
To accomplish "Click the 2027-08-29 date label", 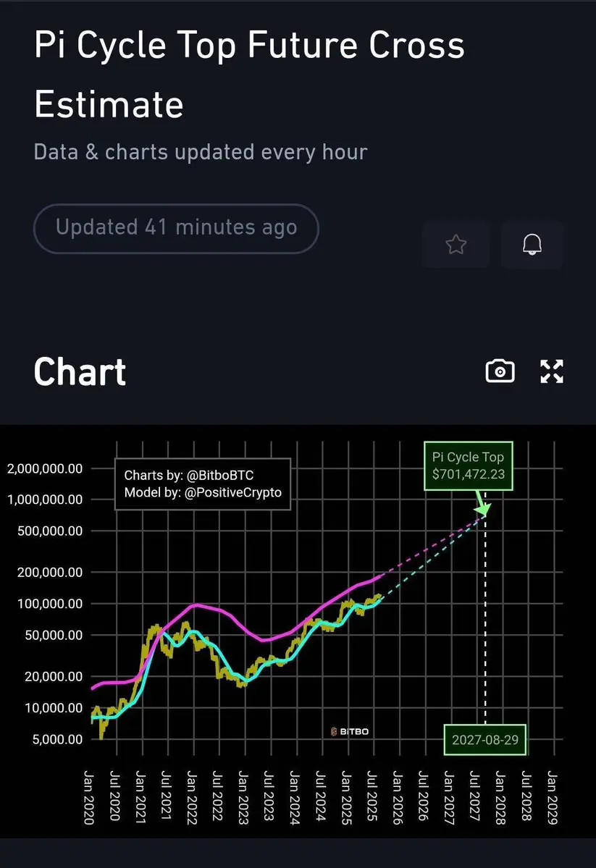I will point(484,740).
